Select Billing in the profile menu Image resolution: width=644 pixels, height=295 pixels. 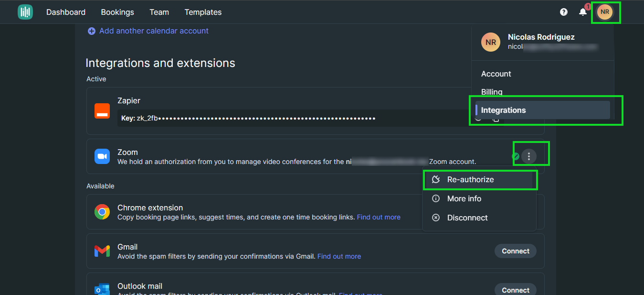tap(492, 92)
